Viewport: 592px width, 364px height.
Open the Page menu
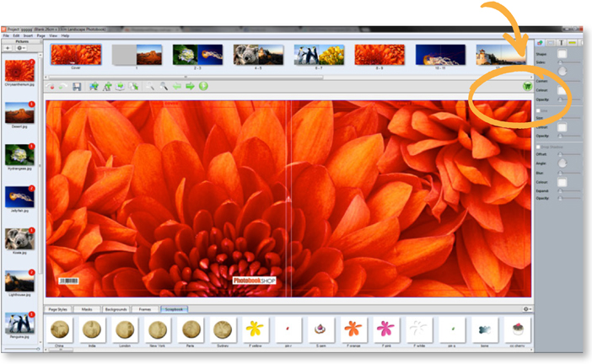click(x=41, y=35)
